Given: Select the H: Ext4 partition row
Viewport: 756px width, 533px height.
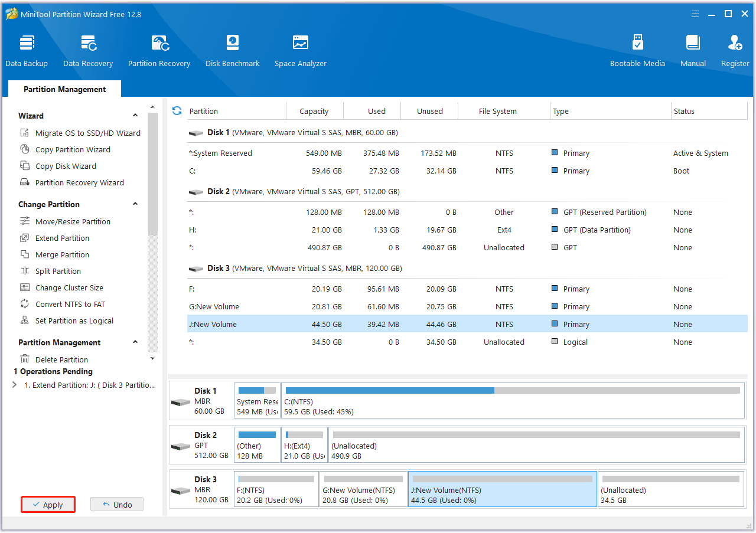Looking at the screenshot, I should 467,230.
